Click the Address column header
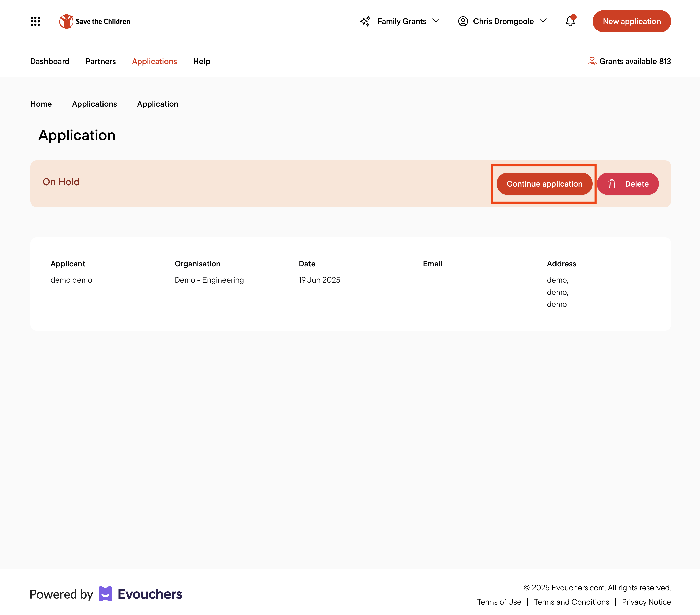The width and height of the screenshot is (700, 615). pyautogui.click(x=561, y=264)
